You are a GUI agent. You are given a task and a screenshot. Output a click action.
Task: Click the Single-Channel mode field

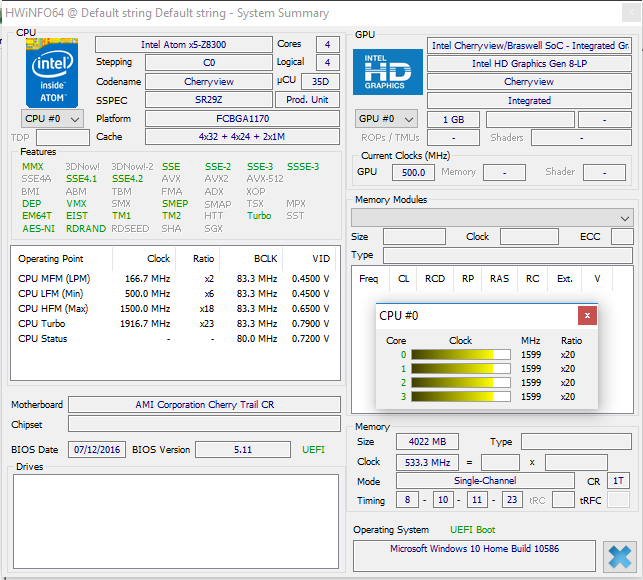[x=485, y=480]
